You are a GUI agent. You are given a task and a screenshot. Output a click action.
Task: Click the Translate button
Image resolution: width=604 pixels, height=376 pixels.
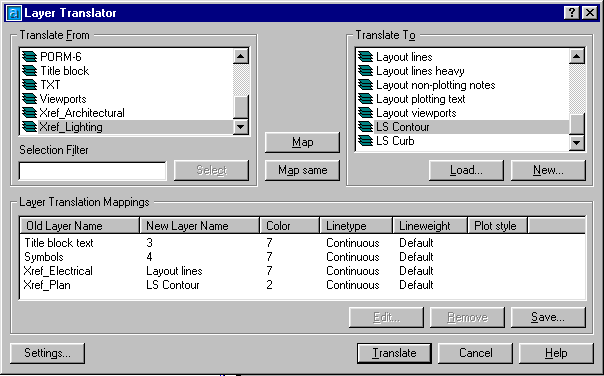(394, 353)
